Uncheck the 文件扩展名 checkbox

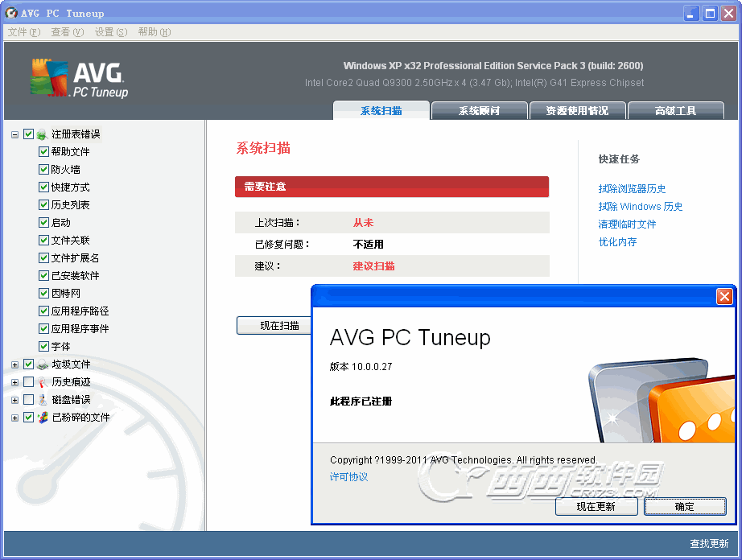43,257
